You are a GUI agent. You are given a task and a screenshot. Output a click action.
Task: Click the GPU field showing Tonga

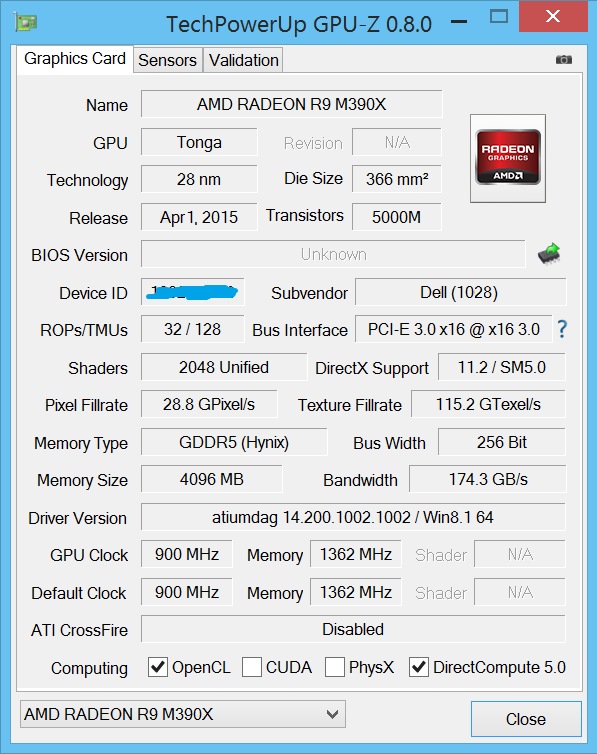click(x=199, y=142)
